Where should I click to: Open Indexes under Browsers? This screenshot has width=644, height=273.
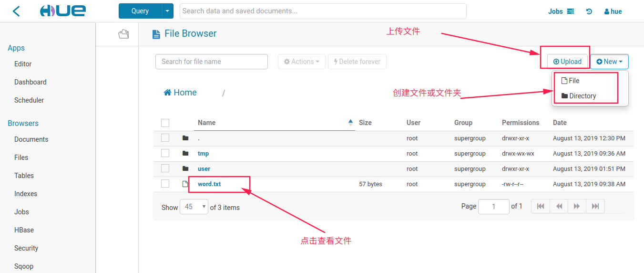[x=26, y=194]
